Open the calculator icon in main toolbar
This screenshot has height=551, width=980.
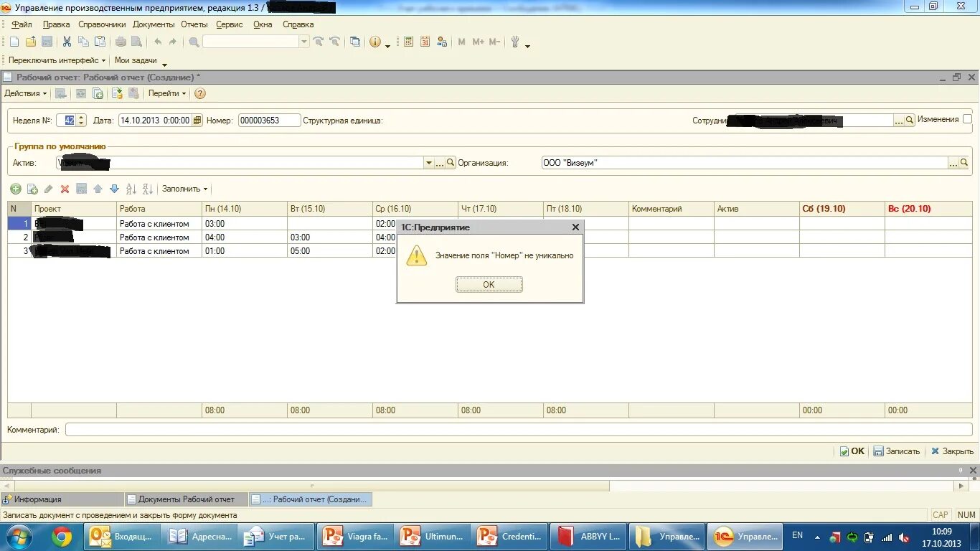(x=408, y=42)
